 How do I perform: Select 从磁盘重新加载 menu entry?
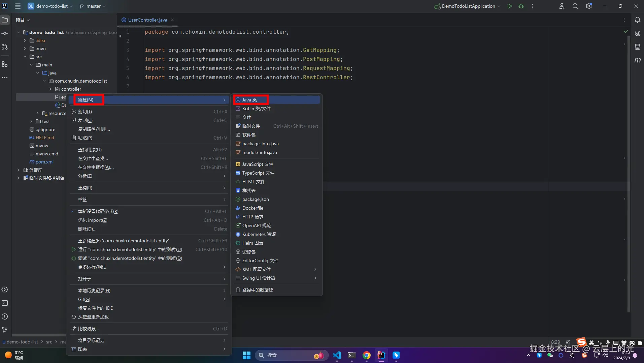pyautogui.click(x=149, y=317)
